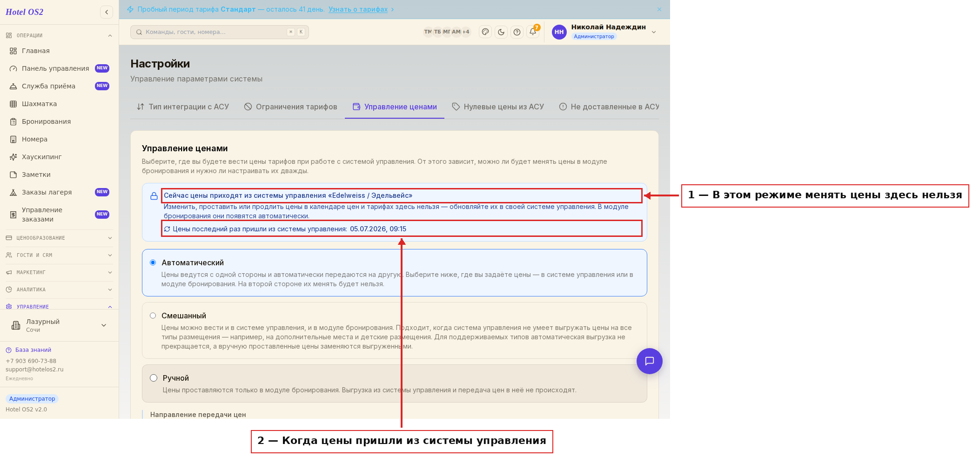The image size is (980, 464).
Task: Open Хаускипинг in the sidebar
Action: [59, 157]
